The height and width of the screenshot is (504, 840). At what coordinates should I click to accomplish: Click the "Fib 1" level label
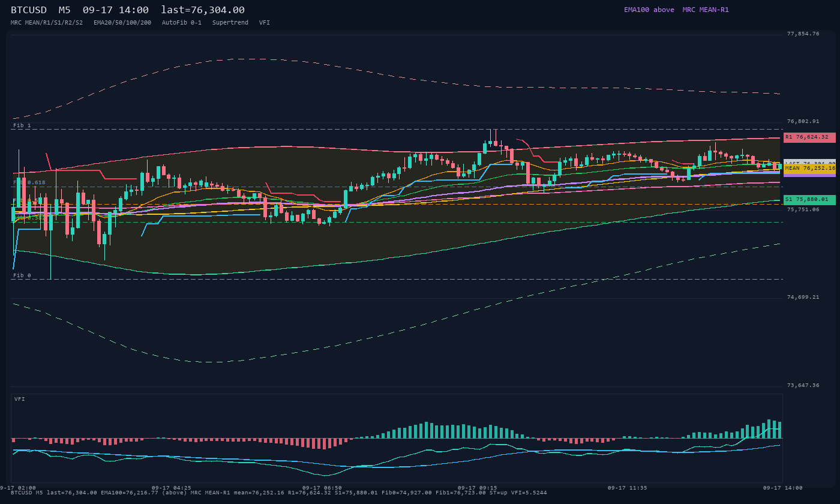[x=22, y=126]
